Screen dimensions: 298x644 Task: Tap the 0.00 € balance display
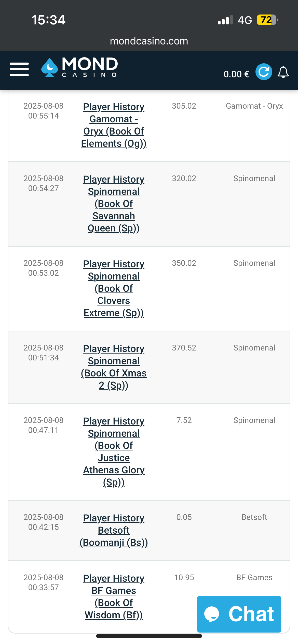pos(236,74)
